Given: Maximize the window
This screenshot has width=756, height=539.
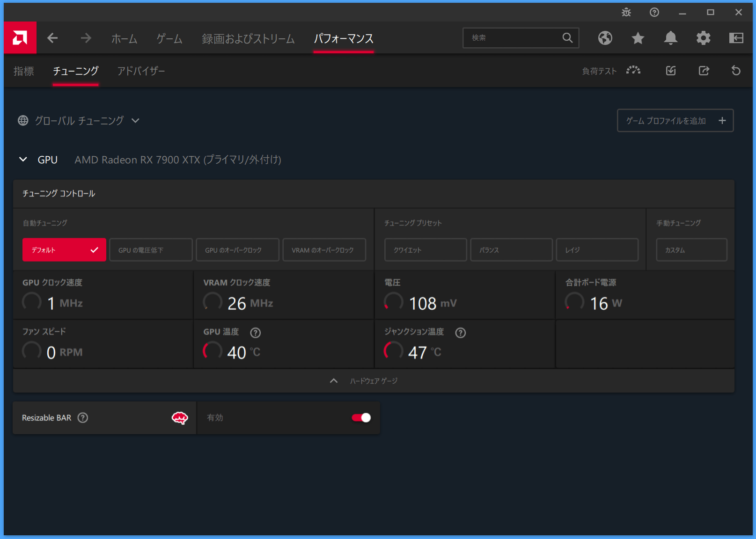Looking at the screenshot, I should [x=711, y=13].
